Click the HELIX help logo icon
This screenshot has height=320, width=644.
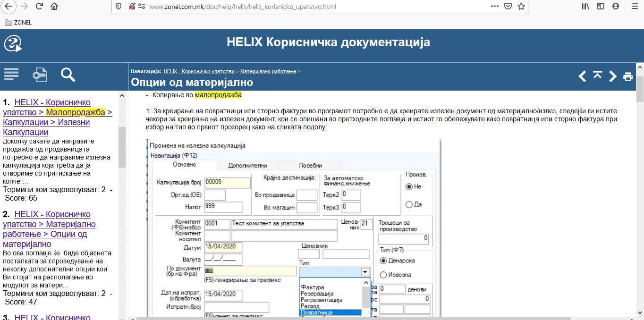click(13, 44)
